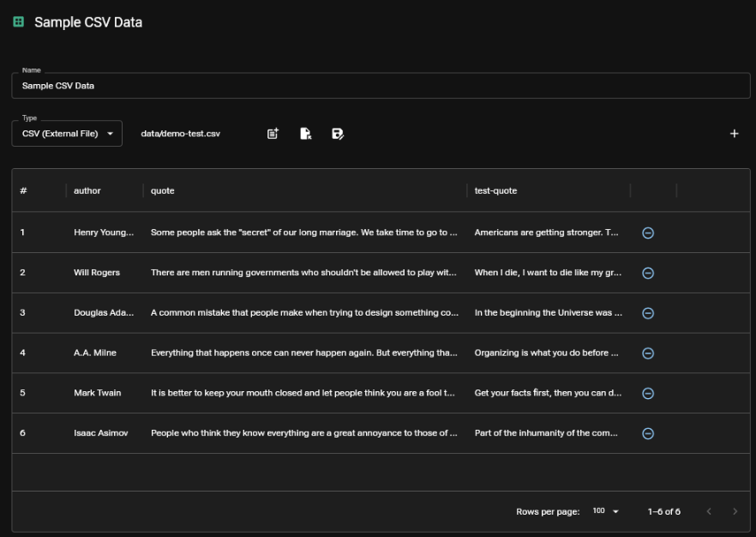Screen dimensions: 756x537
Task: Click the file remove icon with X
Action: pyautogui.click(x=305, y=134)
